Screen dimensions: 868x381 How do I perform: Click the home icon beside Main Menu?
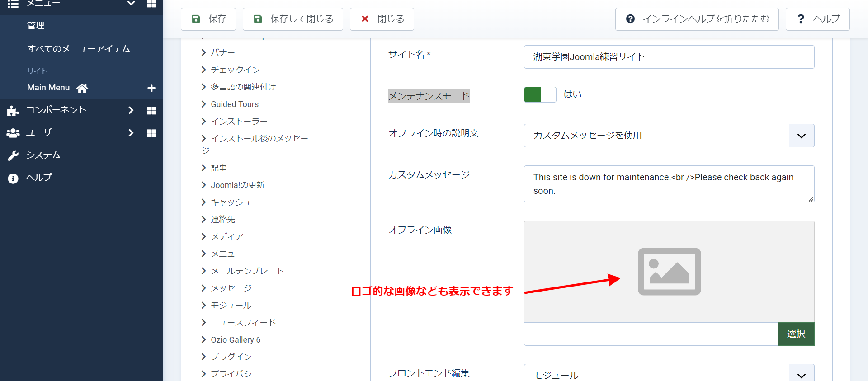(x=82, y=88)
